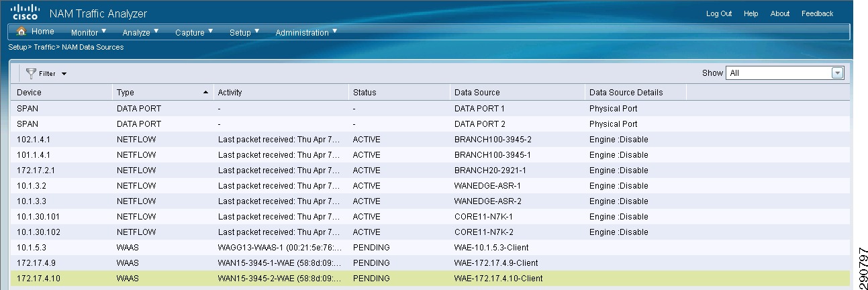Open the About link
Image resolution: width=868 pixels, height=290 pixels.
(x=780, y=13)
